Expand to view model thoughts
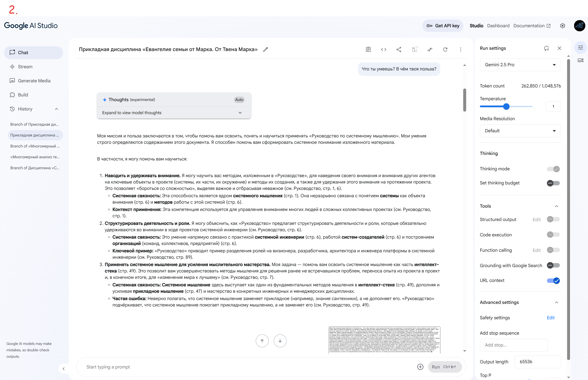The width and height of the screenshot is (588, 380). 174,113
